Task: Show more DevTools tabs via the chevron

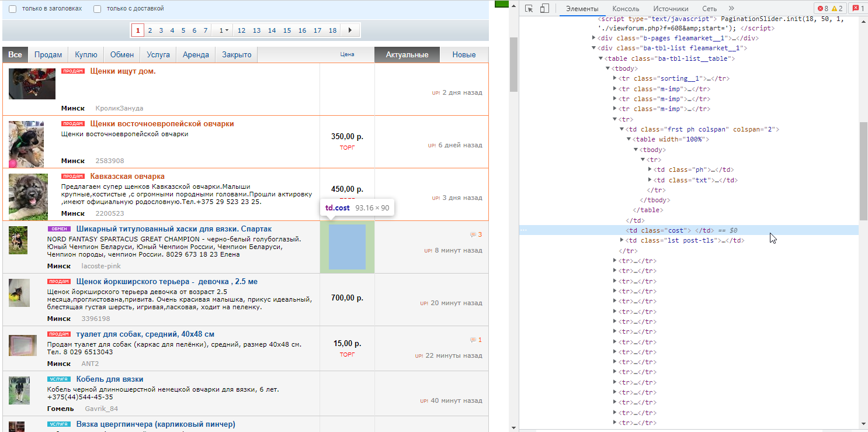Action: [731, 8]
